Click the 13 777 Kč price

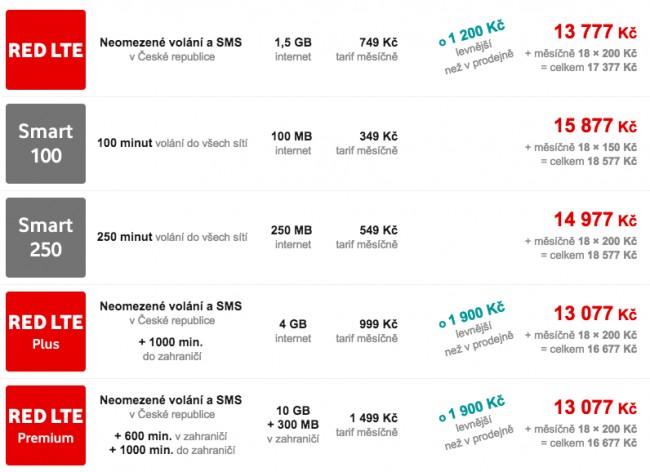[x=595, y=32]
